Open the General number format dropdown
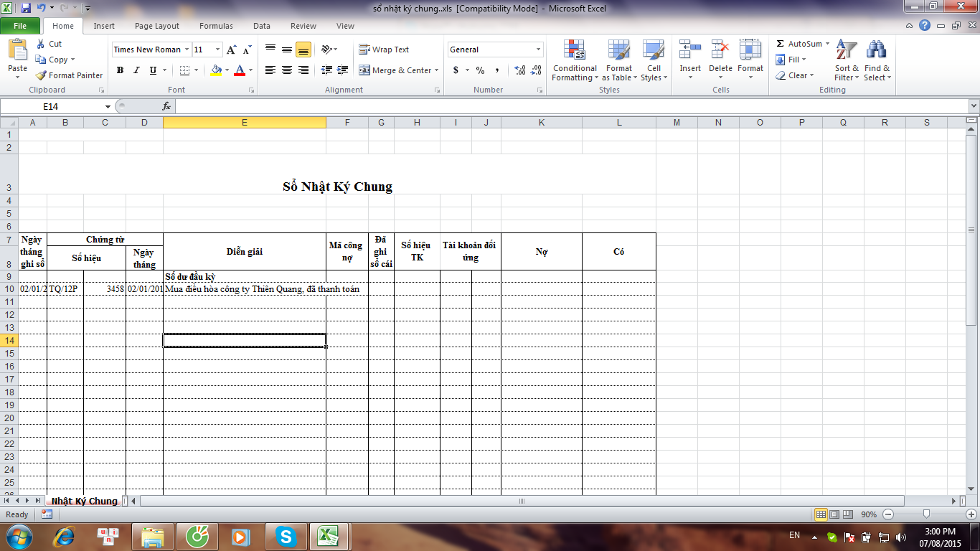Image resolution: width=980 pixels, height=551 pixels. tap(538, 50)
